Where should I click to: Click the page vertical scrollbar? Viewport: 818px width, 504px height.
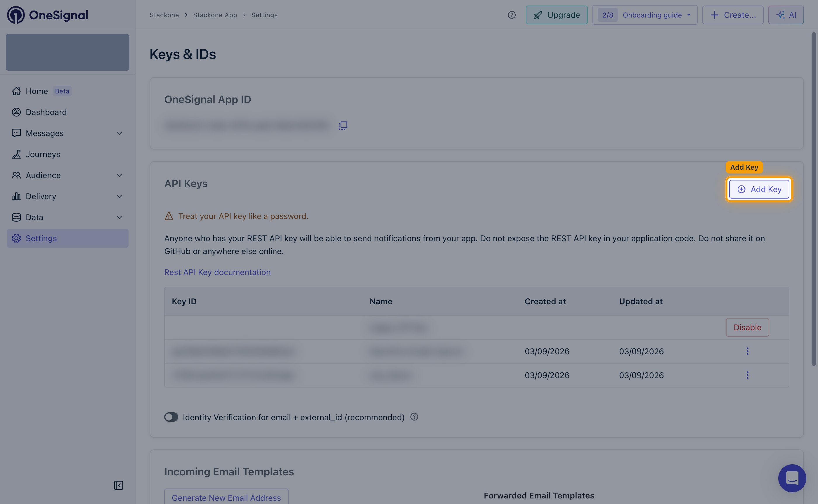click(814, 199)
